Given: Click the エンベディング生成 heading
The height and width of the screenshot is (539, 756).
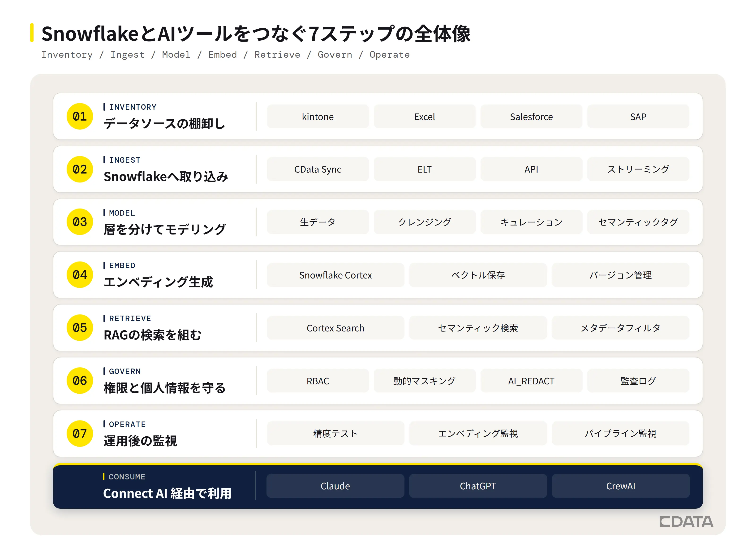Looking at the screenshot, I should [158, 282].
